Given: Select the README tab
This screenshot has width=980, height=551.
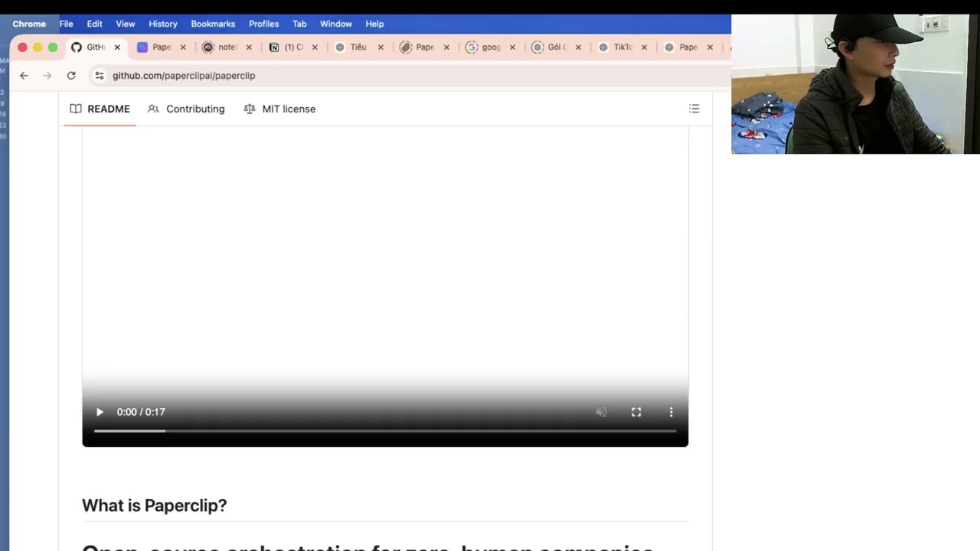Looking at the screenshot, I should [100, 109].
